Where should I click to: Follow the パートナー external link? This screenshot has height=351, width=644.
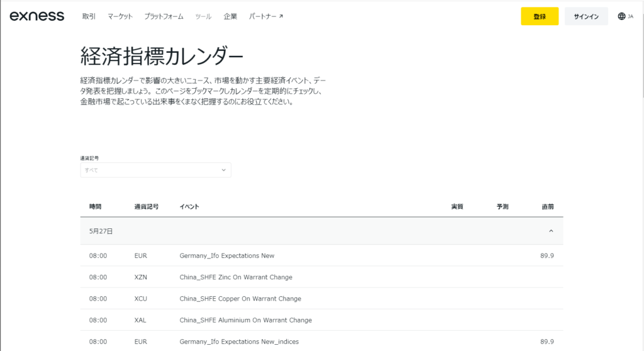tap(265, 16)
